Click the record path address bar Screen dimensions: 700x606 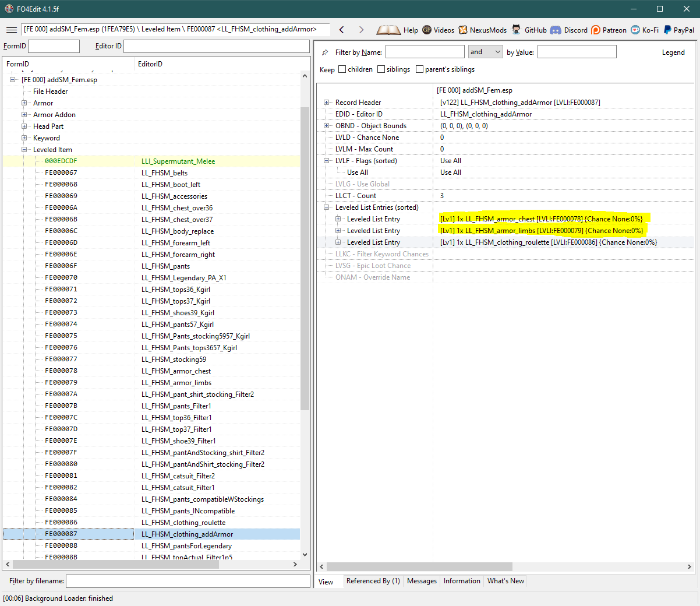click(x=175, y=29)
